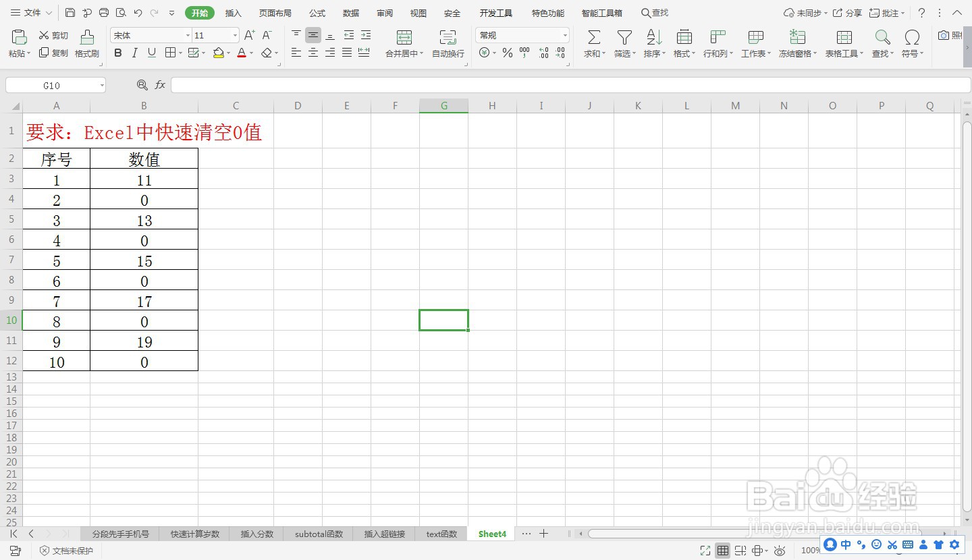Click the Paste clipboard icon

(x=20, y=37)
